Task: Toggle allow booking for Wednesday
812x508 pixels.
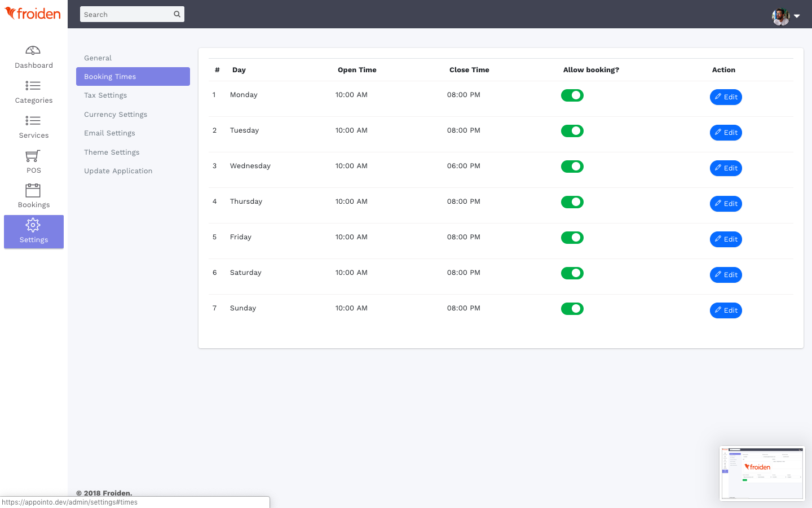Action: [x=572, y=167]
